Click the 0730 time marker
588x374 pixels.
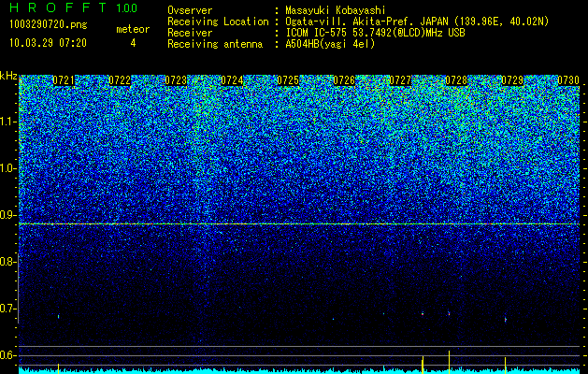tap(568, 80)
